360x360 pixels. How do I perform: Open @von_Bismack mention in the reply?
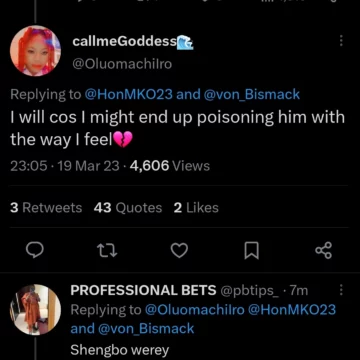tap(144, 329)
